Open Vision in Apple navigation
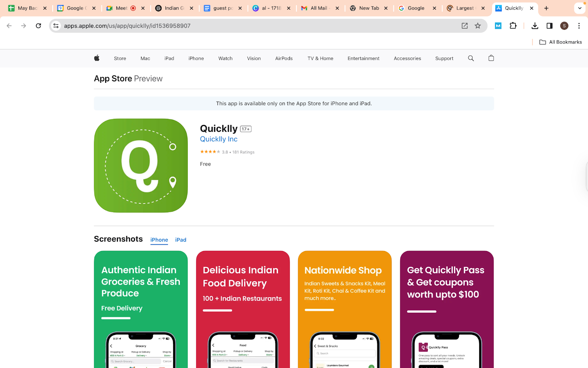This screenshot has height=368, width=588. point(254,59)
